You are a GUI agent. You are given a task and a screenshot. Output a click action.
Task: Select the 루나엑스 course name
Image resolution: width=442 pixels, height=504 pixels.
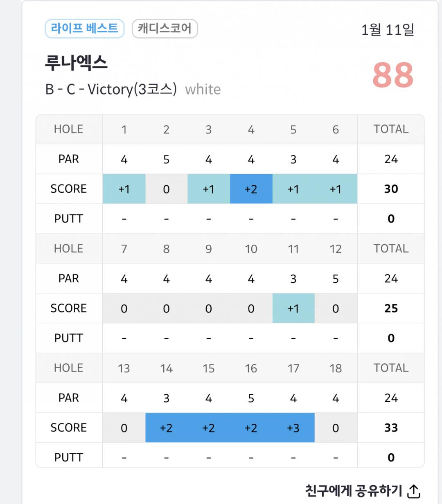76,63
